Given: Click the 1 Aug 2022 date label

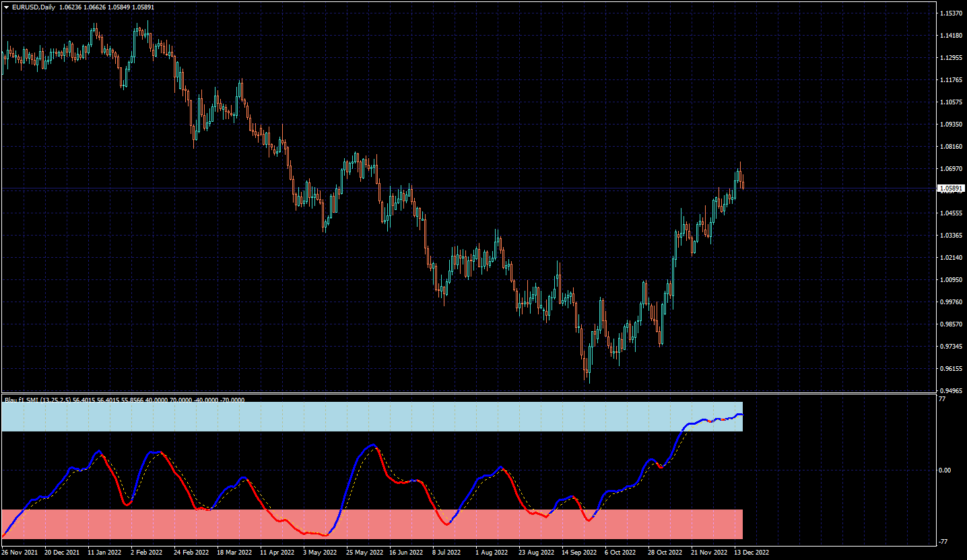Looking at the screenshot, I should [x=492, y=553].
